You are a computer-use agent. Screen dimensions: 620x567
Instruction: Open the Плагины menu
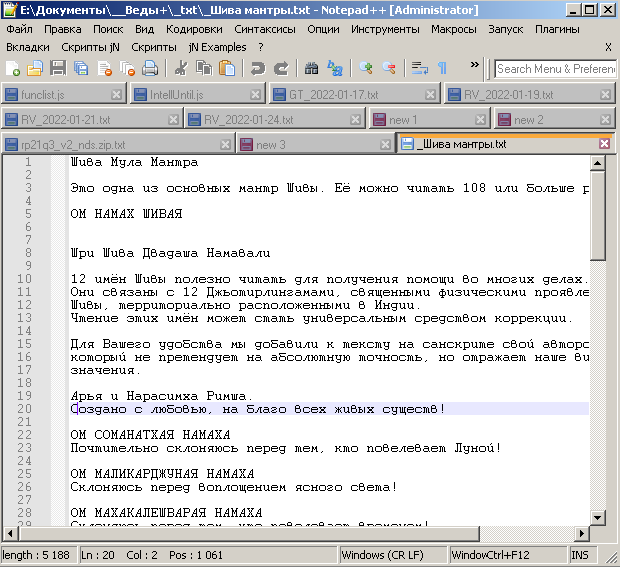pos(557,29)
